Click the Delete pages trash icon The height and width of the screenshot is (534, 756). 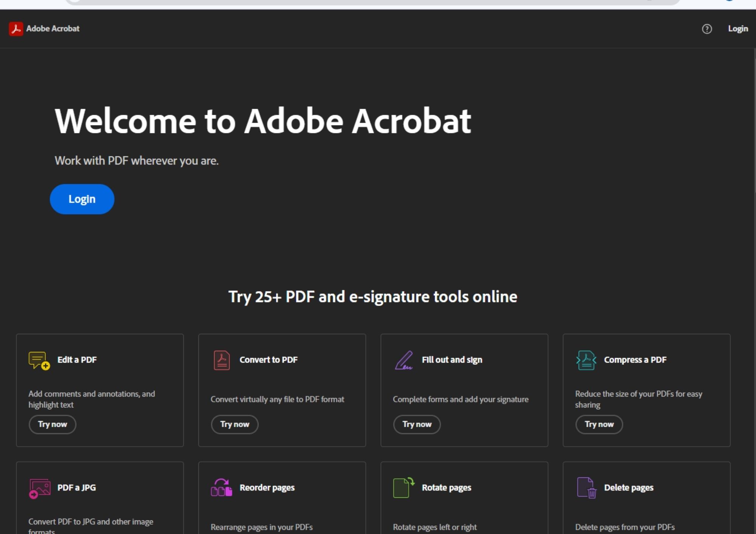586,488
